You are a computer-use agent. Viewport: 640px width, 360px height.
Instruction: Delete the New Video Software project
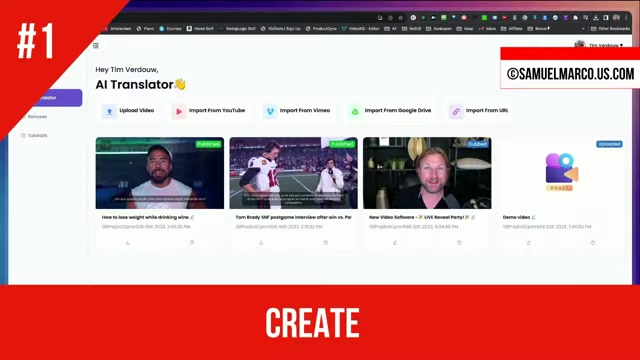pyautogui.click(x=459, y=243)
